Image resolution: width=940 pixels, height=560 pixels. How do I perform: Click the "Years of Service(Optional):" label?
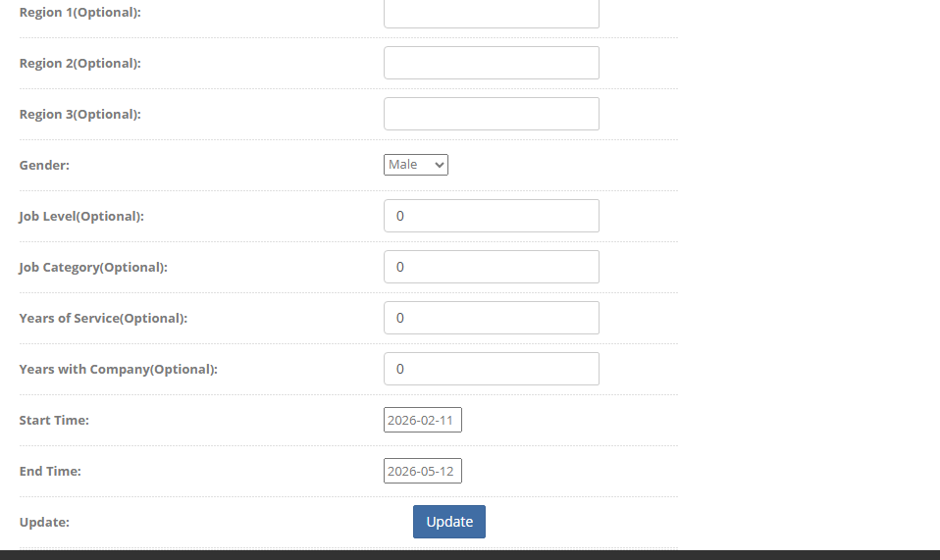coord(103,318)
